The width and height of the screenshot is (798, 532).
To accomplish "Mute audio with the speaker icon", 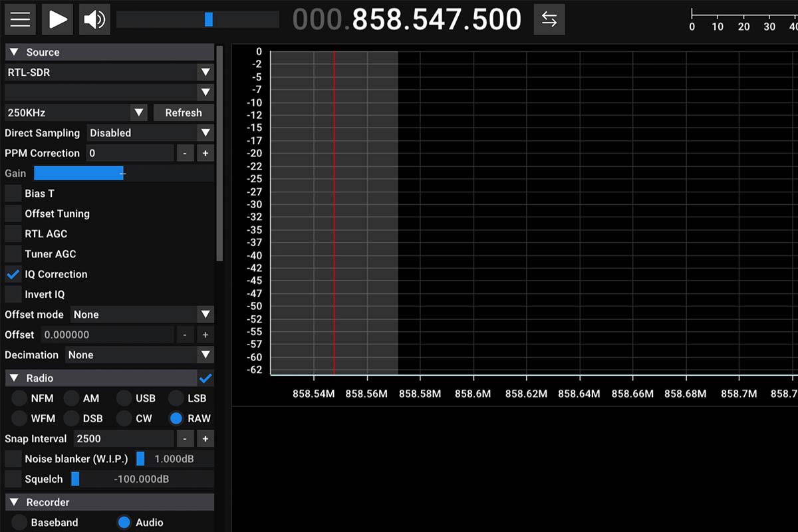I will (x=94, y=19).
